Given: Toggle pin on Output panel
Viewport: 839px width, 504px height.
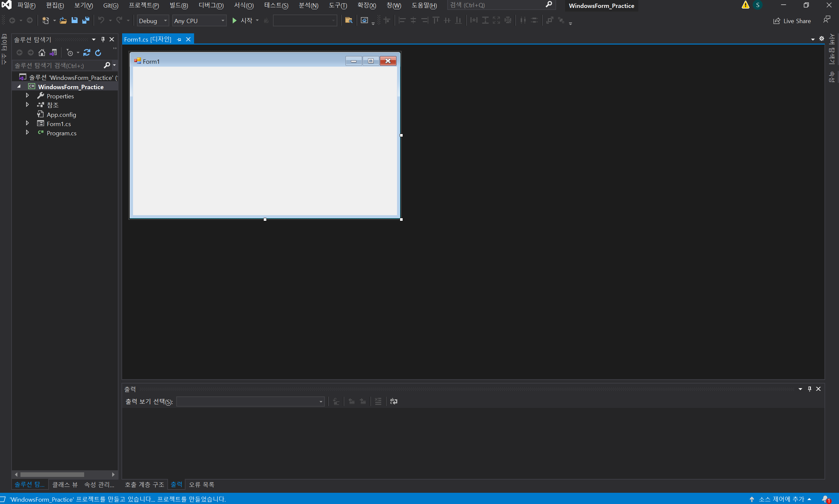Looking at the screenshot, I should coord(810,389).
